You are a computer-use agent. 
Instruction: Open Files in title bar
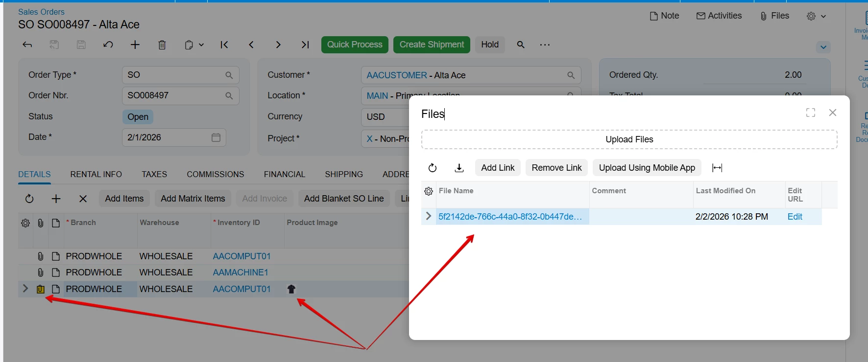(x=775, y=16)
